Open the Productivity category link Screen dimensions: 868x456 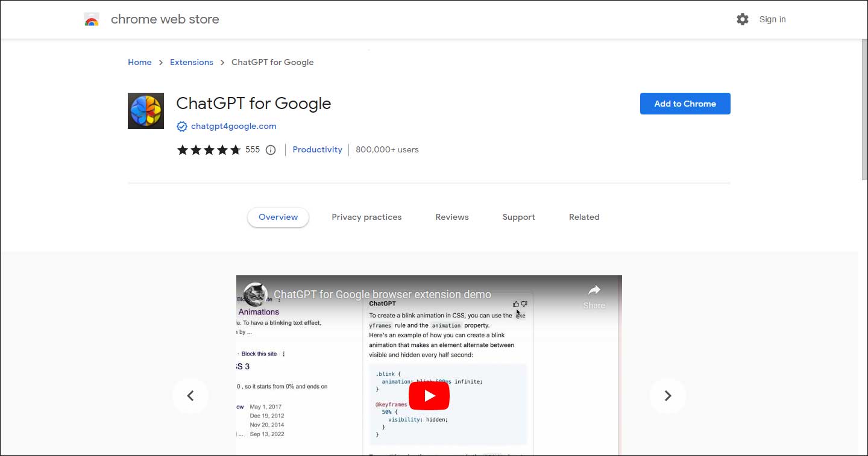(317, 149)
